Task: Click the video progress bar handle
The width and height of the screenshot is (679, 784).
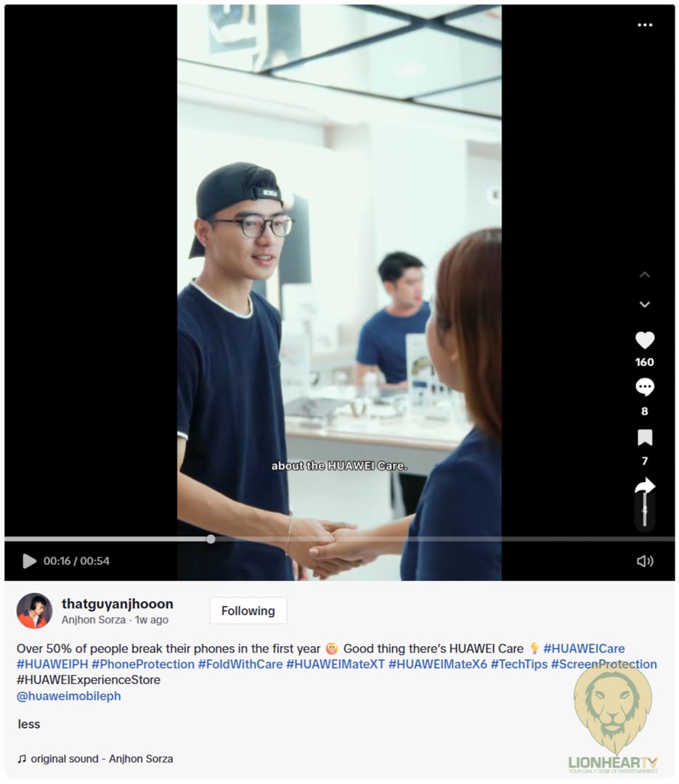Action: pyautogui.click(x=211, y=539)
